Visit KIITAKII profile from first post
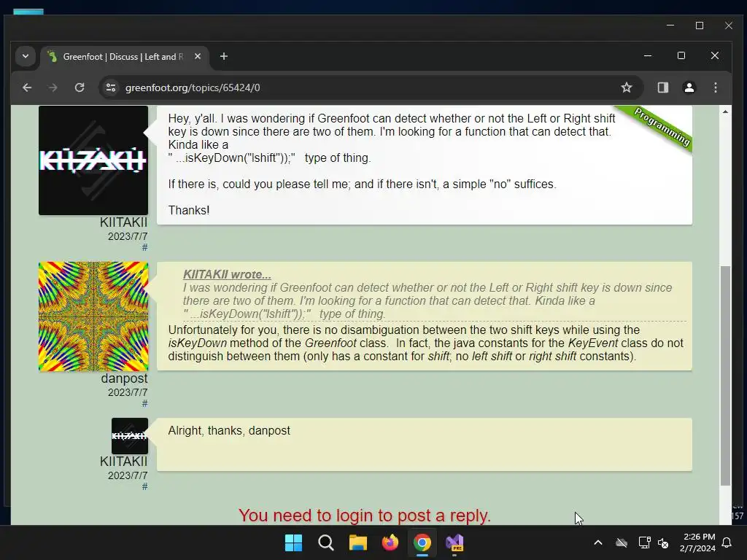 click(x=123, y=222)
